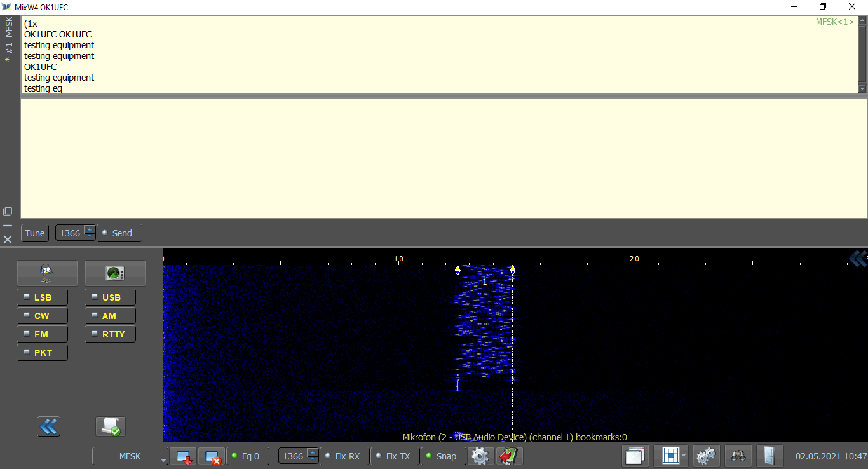Enable Fix RX toggle
The height and width of the screenshot is (469, 868).
(341, 456)
